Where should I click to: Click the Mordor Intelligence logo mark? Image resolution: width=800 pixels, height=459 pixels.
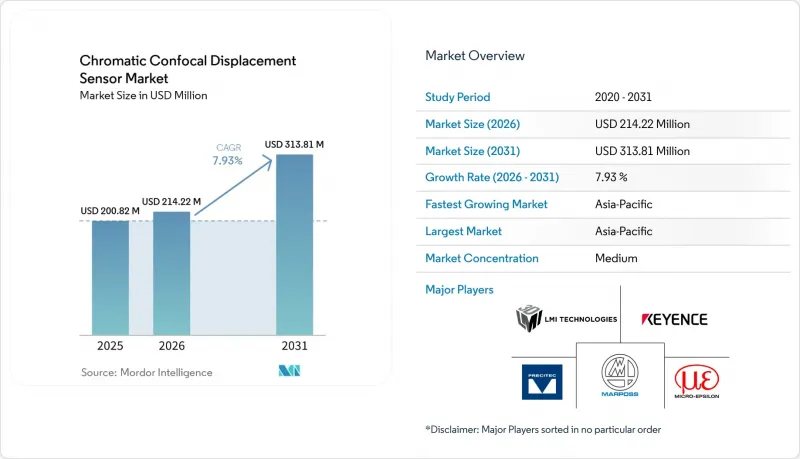(x=289, y=371)
